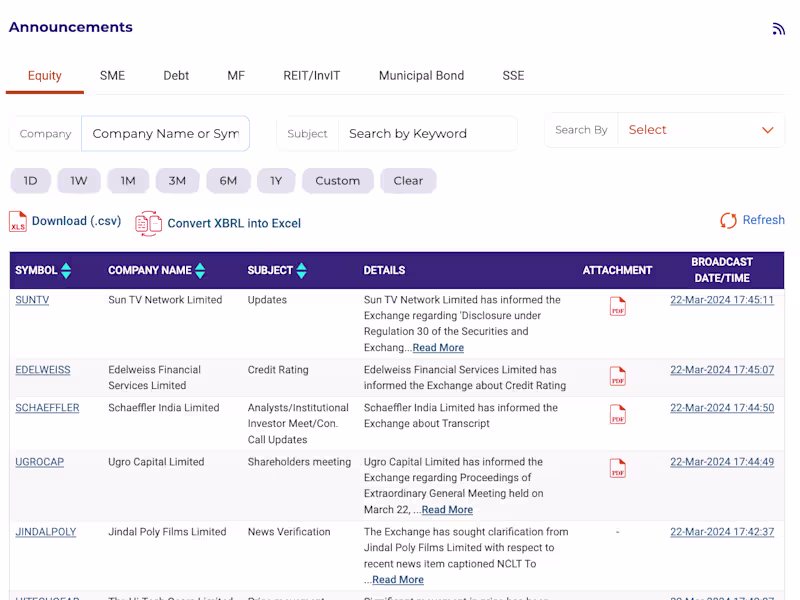Click Read More in Ugro Capital details
The height and width of the screenshot is (600, 800).
pos(447,510)
